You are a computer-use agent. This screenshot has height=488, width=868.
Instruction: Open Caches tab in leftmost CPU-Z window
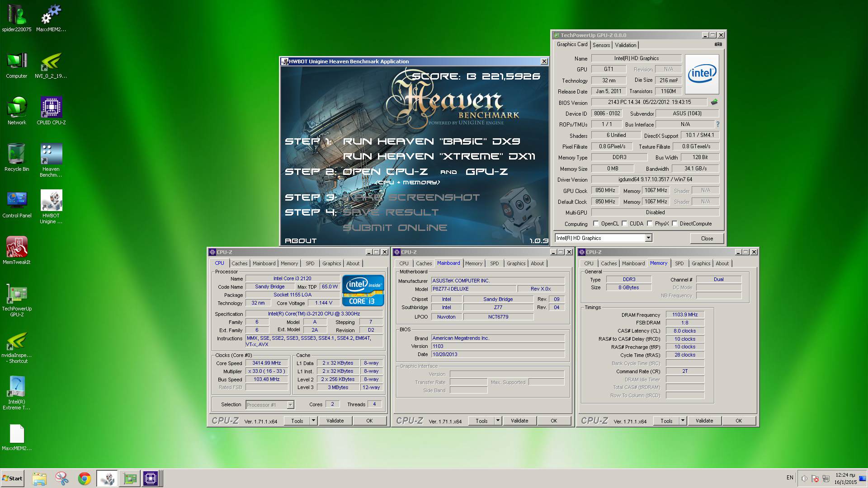240,263
